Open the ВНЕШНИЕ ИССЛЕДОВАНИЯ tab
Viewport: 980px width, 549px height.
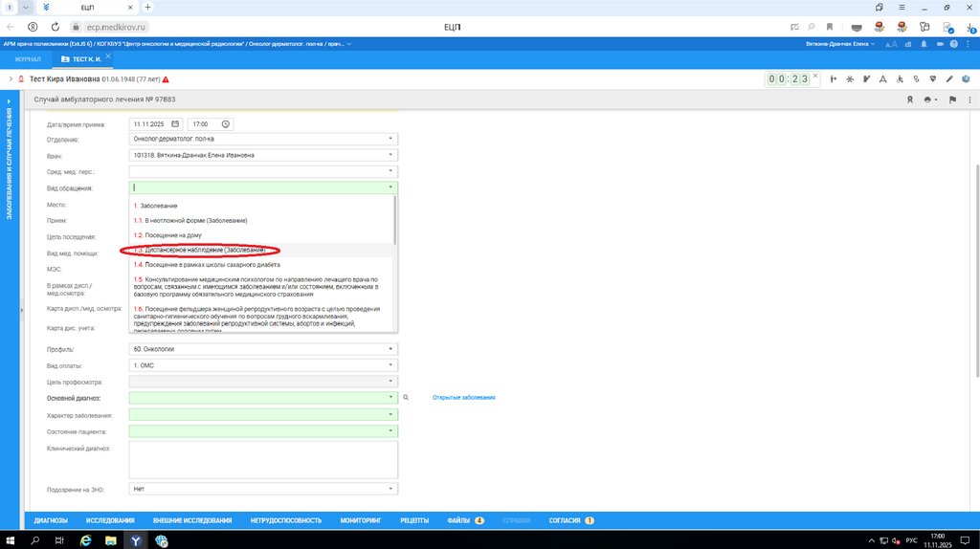[x=192, y=520]
